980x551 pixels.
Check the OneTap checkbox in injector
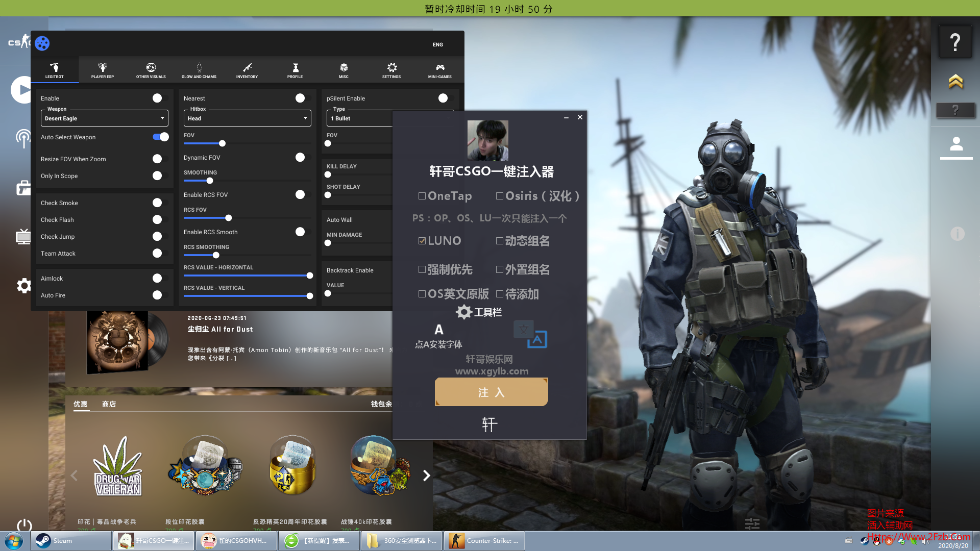click(x=422, y=196)
